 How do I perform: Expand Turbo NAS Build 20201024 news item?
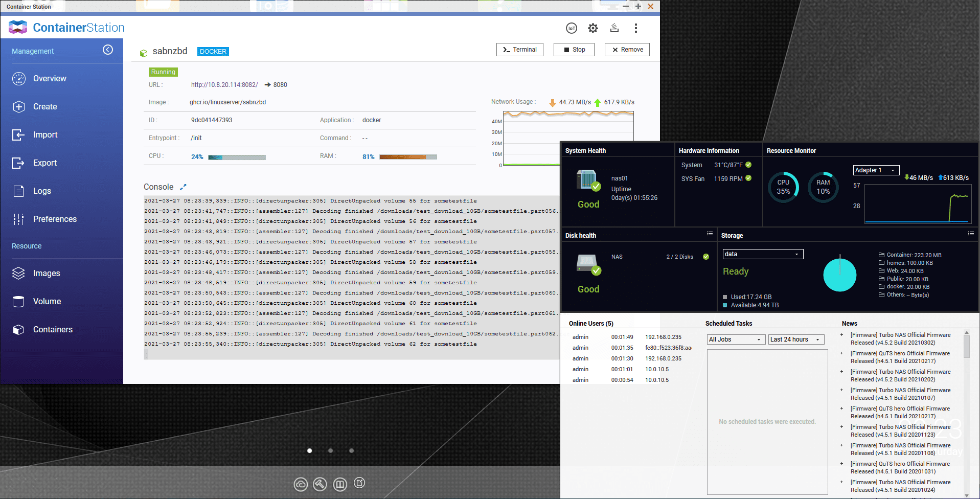pyautogui.click(x=841, y=483)
